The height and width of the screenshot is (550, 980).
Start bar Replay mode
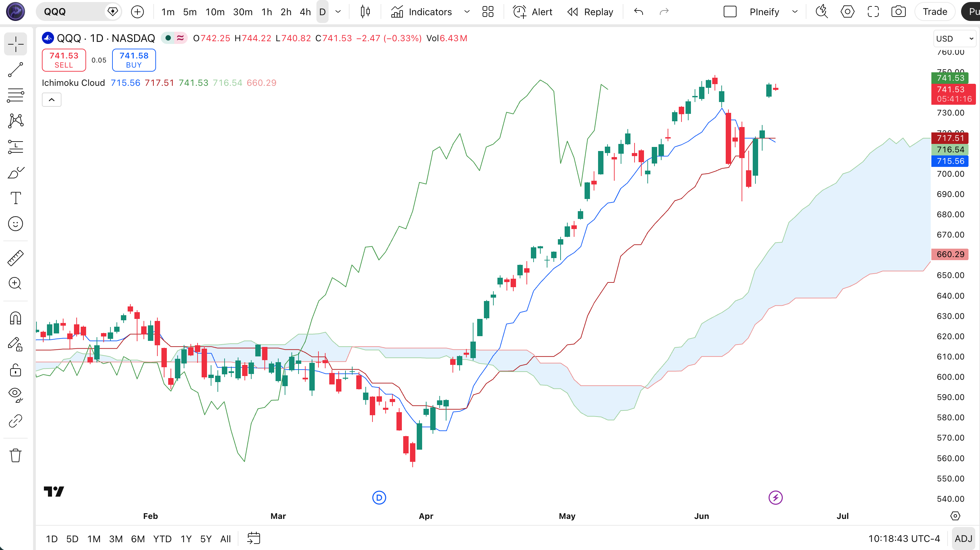click(590, 12)
